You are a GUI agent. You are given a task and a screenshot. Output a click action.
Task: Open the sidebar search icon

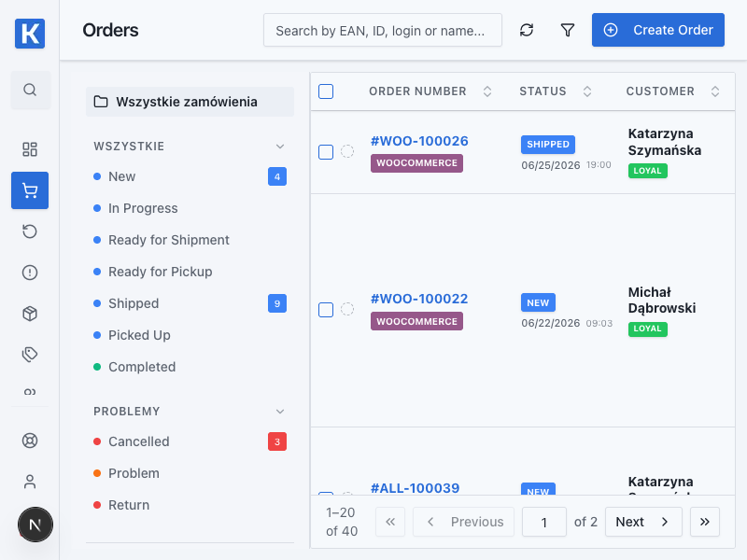pyautogui.click(x=30, y=90)
